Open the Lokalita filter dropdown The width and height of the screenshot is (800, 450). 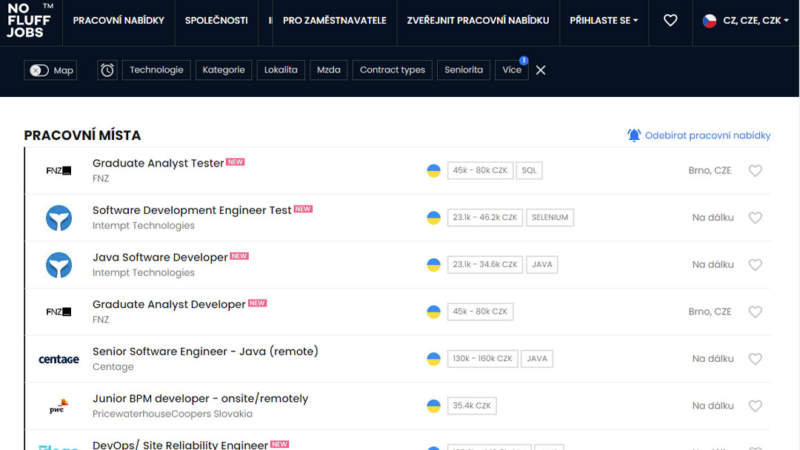(x=280, y=70)
